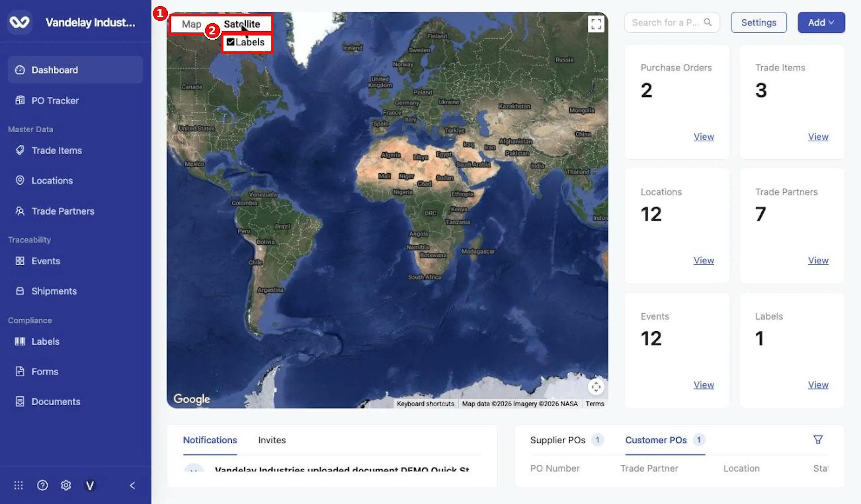
Task: Open the apps grid icon at sidebar bottom
Action: tap(18, 485)
